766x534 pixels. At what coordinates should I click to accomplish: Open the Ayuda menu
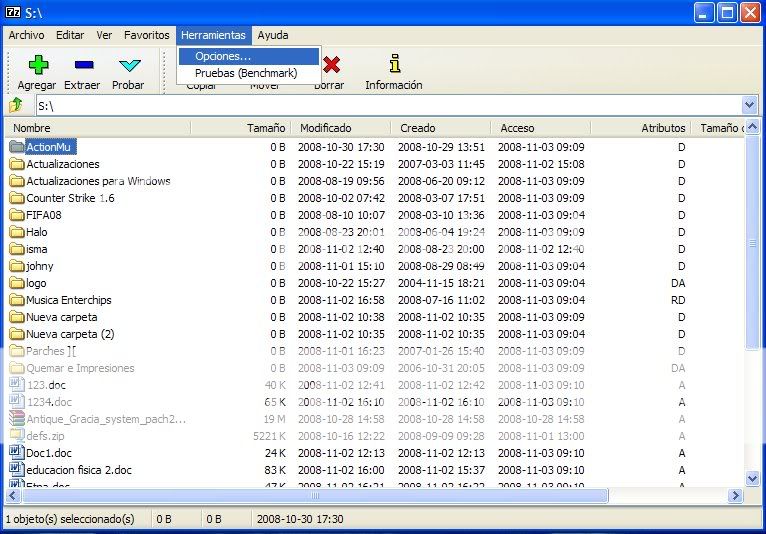[273, 35]
